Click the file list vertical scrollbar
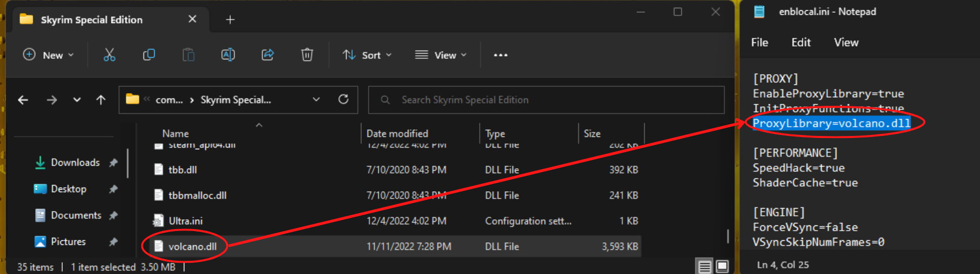The image size is (980, 274). pyautogui.click(x=728, y=236)
